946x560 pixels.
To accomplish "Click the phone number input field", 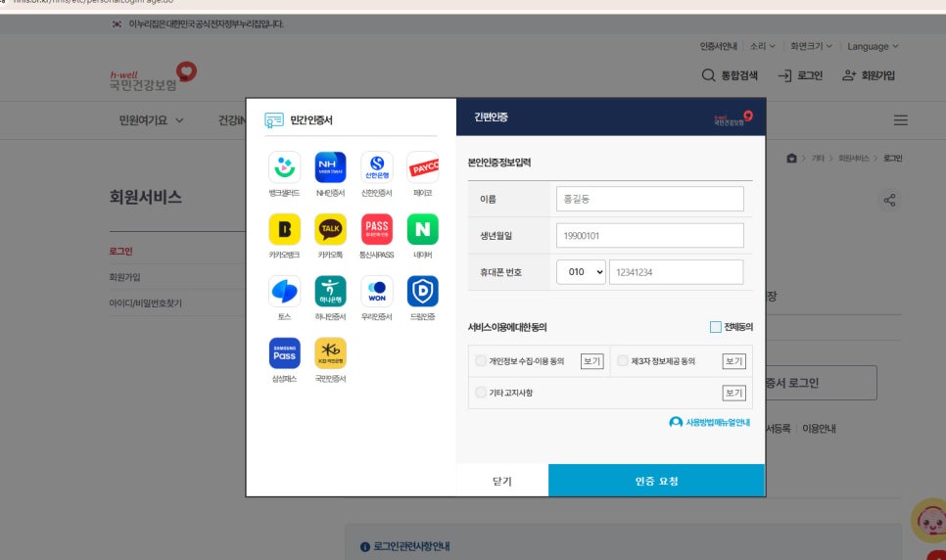I will (x=677, y=272).
